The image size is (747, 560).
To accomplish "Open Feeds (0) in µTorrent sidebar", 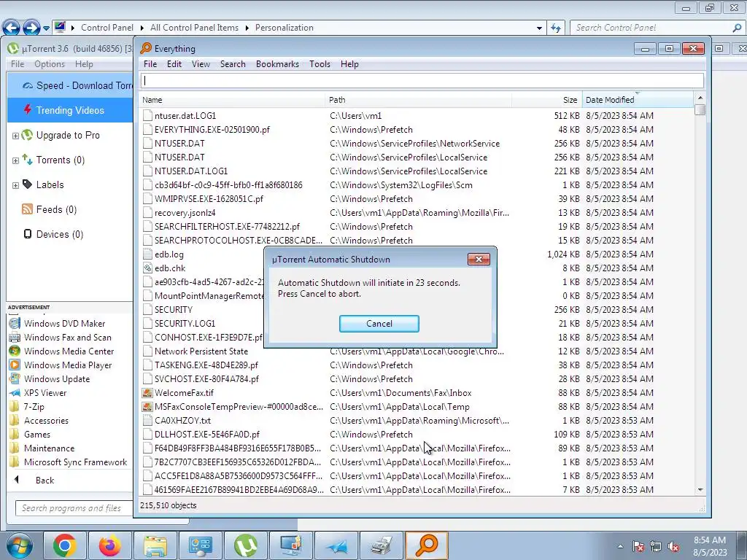I will 56,209.
